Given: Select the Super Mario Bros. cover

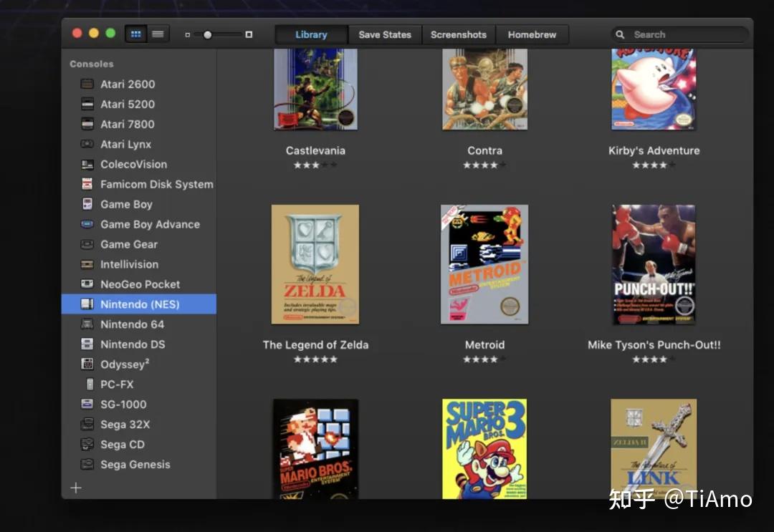Looking at the screenshot, I should coord(315,449).
